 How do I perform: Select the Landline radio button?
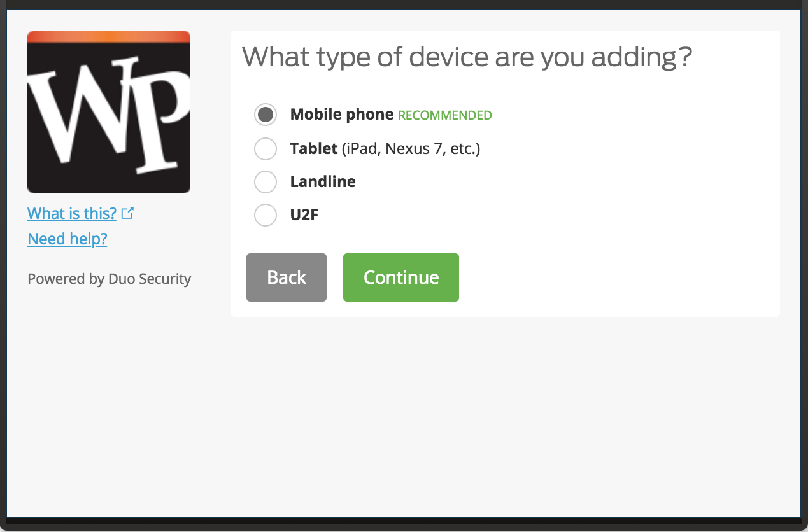(x=265, y=182)
